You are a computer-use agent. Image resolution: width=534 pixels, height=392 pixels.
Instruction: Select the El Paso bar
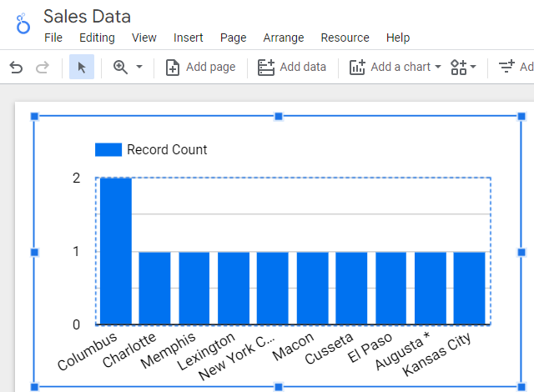tap(391, 289)
